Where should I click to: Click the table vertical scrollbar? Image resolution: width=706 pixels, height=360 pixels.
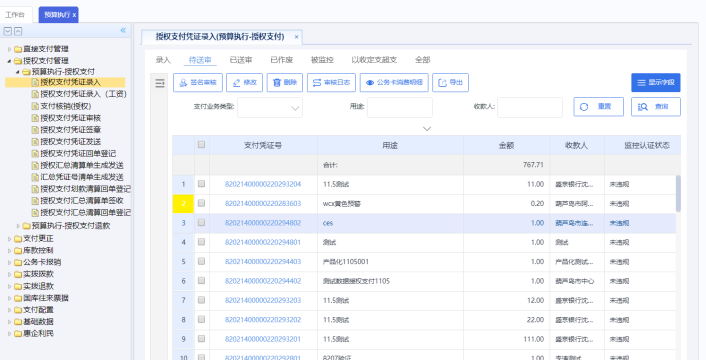coord(678,194)
